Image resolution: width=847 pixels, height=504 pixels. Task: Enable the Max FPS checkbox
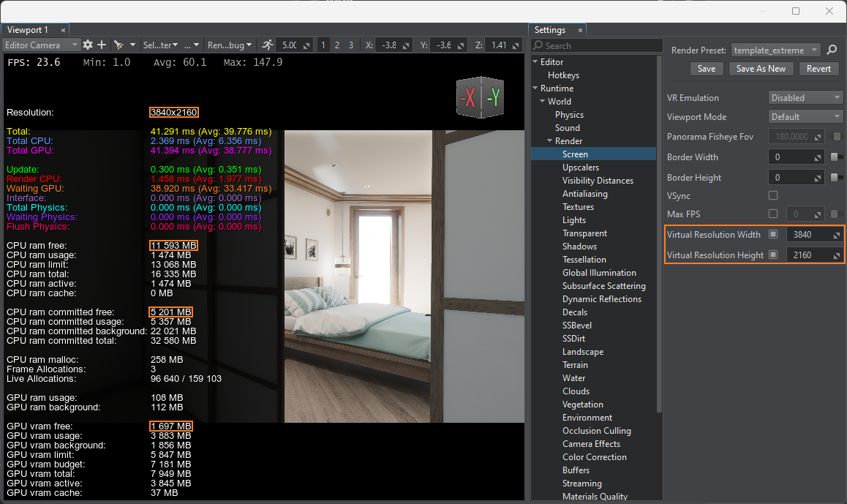pos(773,214)
